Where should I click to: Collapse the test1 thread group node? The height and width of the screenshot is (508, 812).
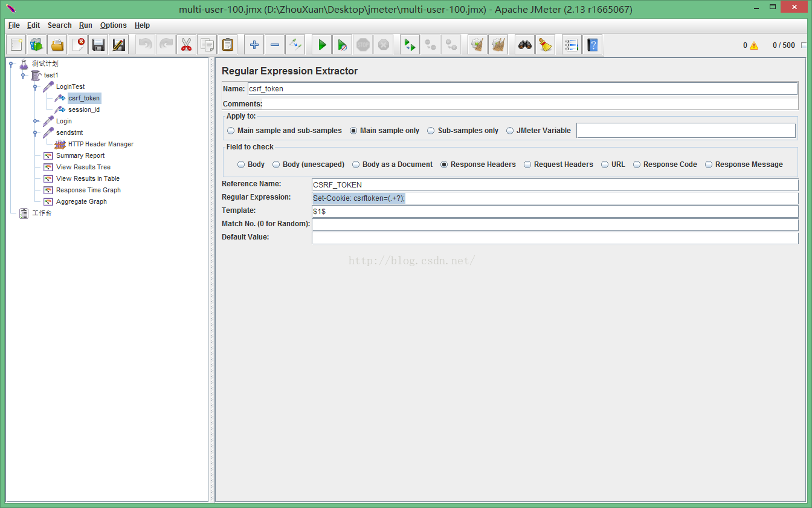24,75
